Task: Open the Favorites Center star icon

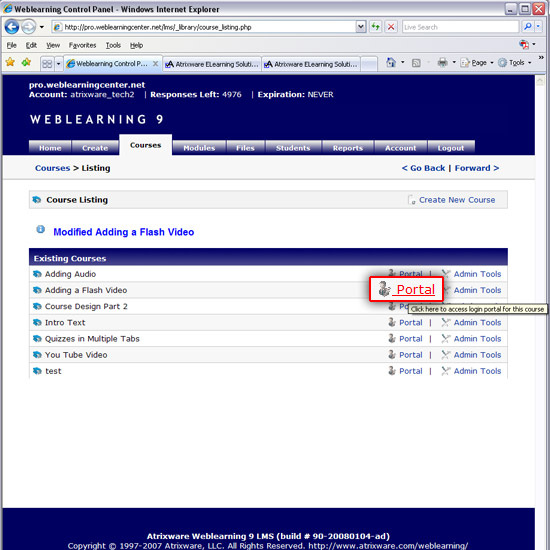Action: pyautogui.click(x=10, y=63)
